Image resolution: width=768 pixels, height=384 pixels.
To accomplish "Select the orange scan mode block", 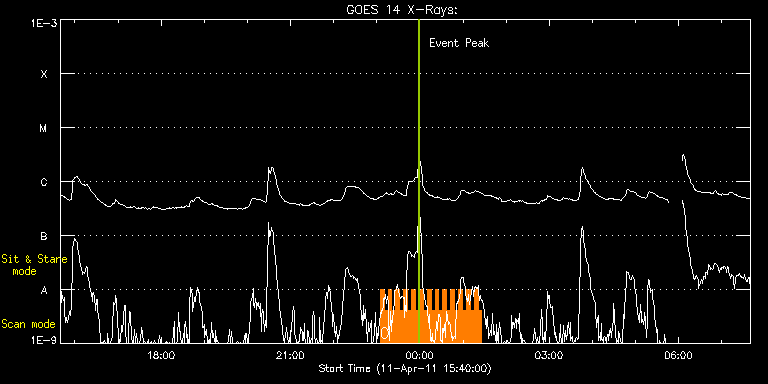I will (x=431, y=316).
